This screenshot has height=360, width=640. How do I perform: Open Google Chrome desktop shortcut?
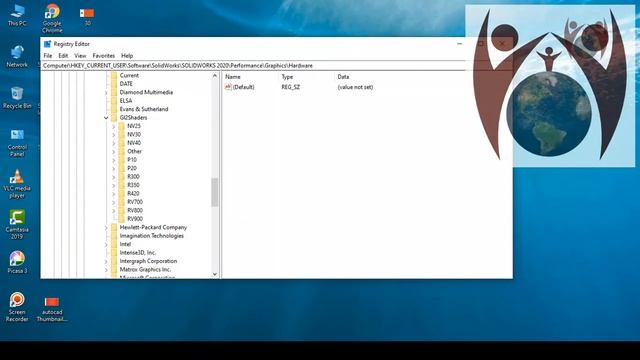tap(52, 18)
